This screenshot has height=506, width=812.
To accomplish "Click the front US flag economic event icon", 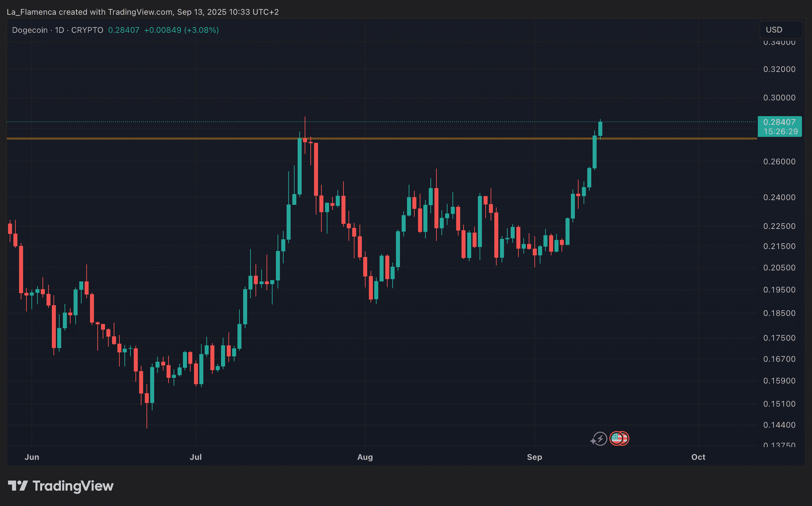I will 616,438.
